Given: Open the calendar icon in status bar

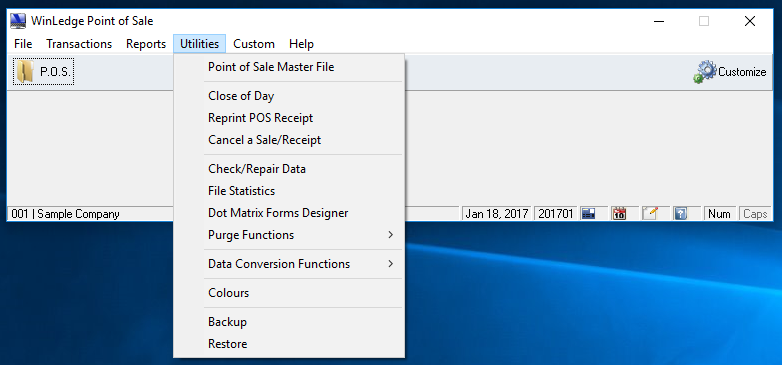Looking at the screenshot, I should (619, 214).
